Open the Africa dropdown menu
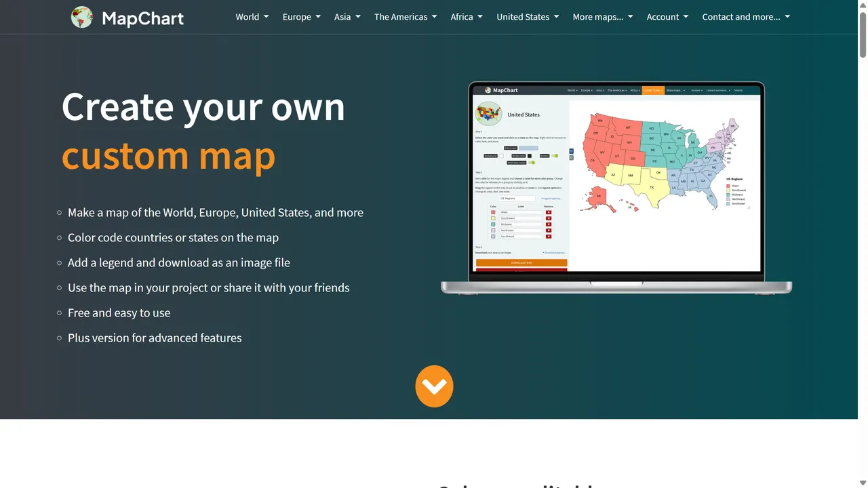 click(x=467, y=17)
